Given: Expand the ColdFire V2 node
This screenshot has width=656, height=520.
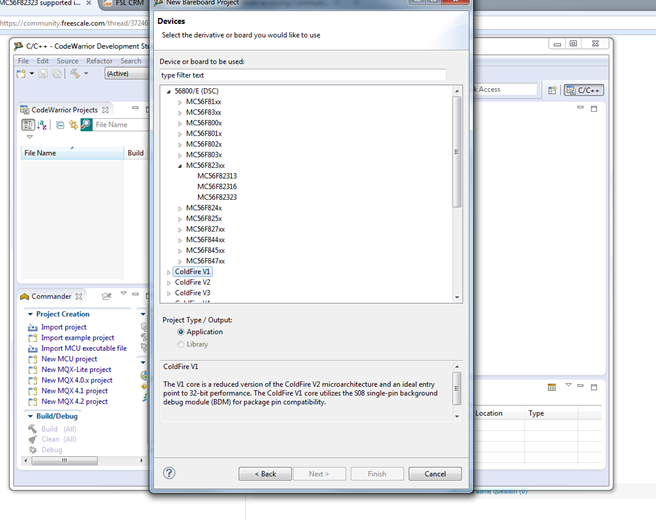Looking at the screenshot, I should click(169, 283).
